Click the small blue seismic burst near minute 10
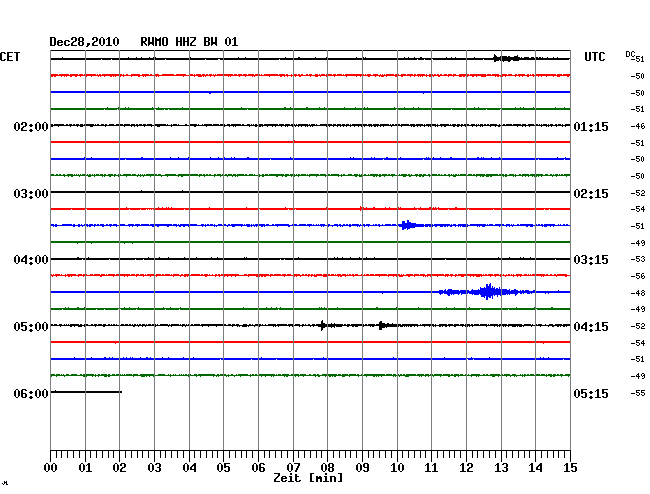Screen dimensions: 650x494 (408, 225)
